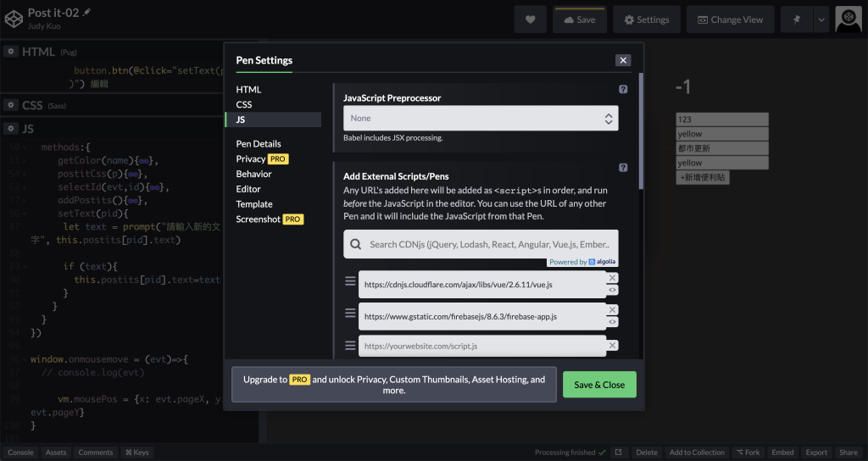Remove the vue.js external script
The height and width of the screenshot is (461, 868).
click(612, 278)
